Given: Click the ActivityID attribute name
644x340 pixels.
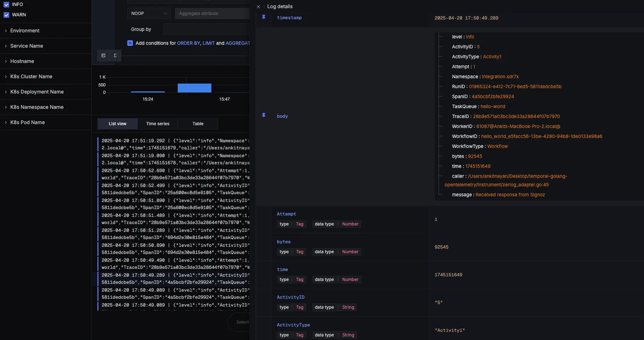Looking at the screenshot, I should pyautogui.click(x=291, y=297).
